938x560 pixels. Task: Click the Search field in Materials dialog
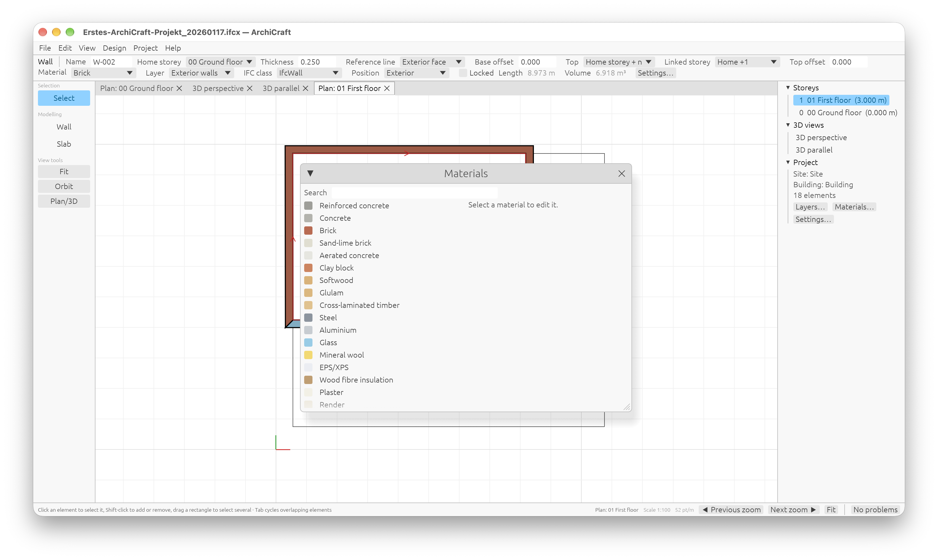click(414, 193)
